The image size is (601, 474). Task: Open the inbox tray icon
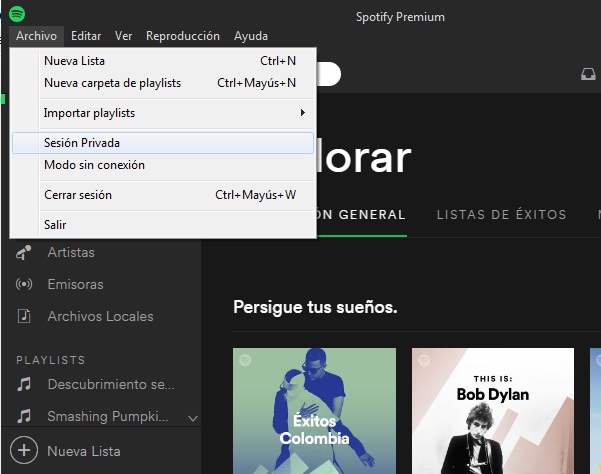click(x=588, y=74)
